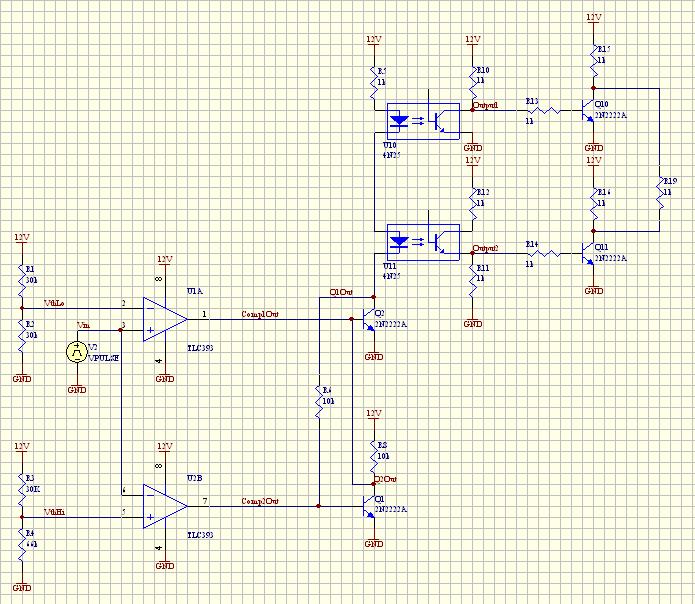
Task: Click the Output1 net label
Action: (486, 105)
